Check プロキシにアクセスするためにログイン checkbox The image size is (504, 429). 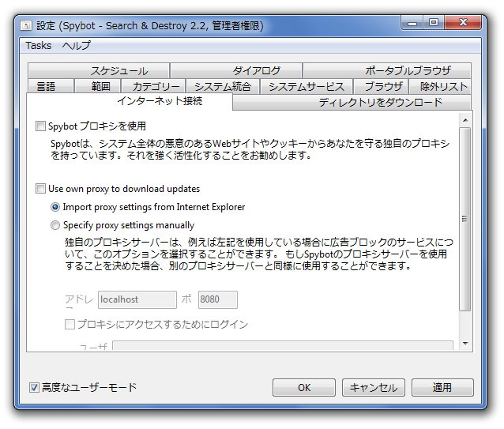[70, 324]
